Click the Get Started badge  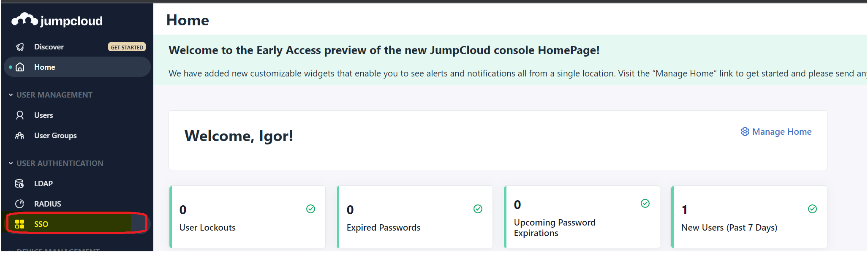pos(127,47)
